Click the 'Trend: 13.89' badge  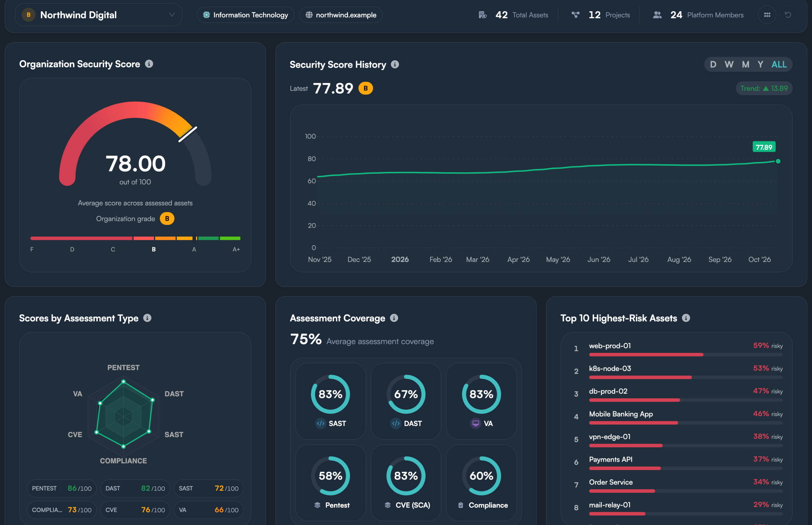764,88
